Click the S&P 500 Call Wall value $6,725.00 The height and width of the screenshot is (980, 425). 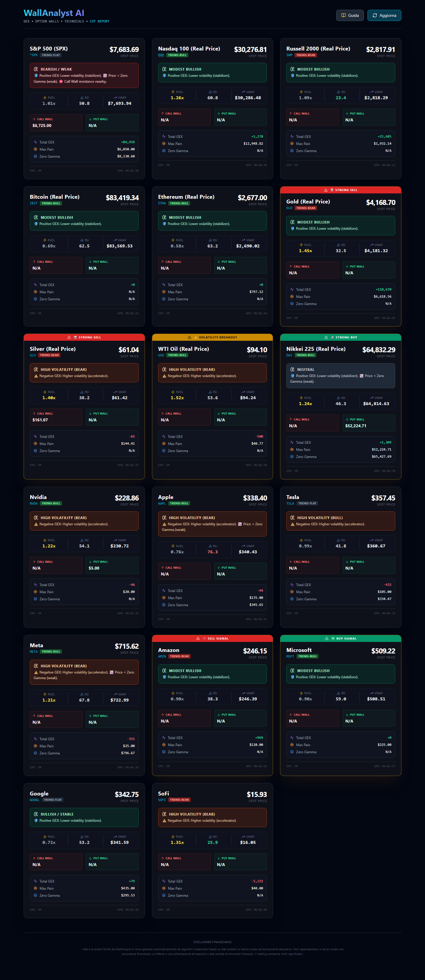pyautogui.click(x=42, y=125)
